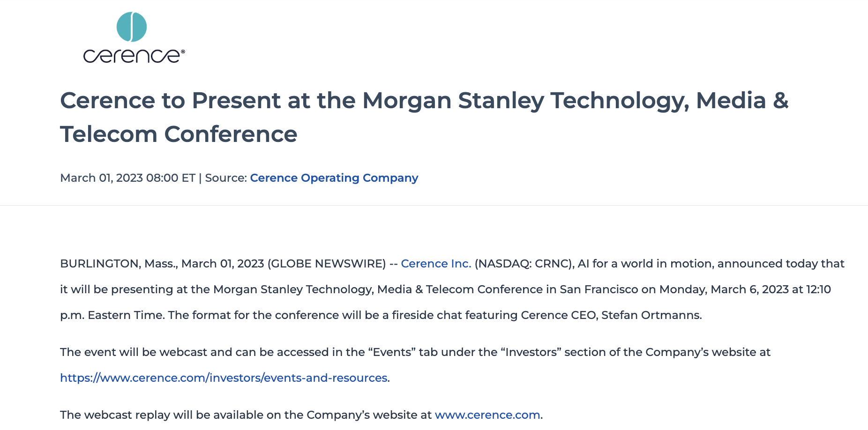Click the horizontal divider under the source line
The image size is (868, 430).
434,205
